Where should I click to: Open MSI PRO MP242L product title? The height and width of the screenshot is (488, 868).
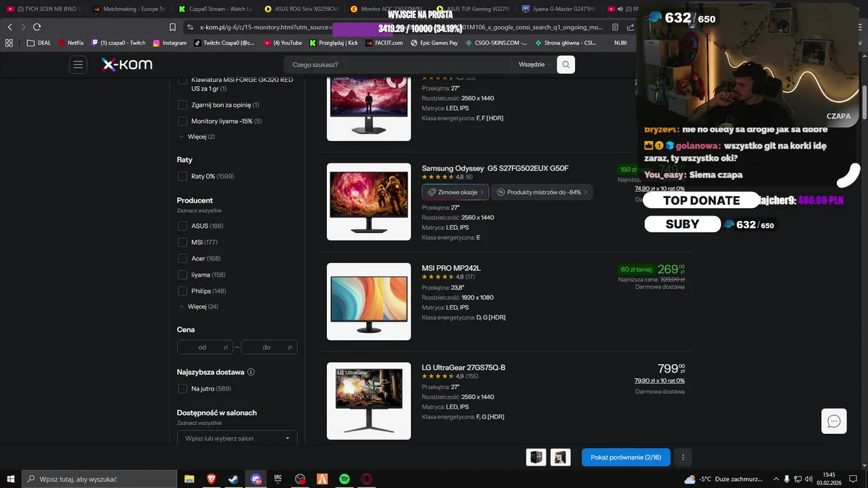coord(451,268)
